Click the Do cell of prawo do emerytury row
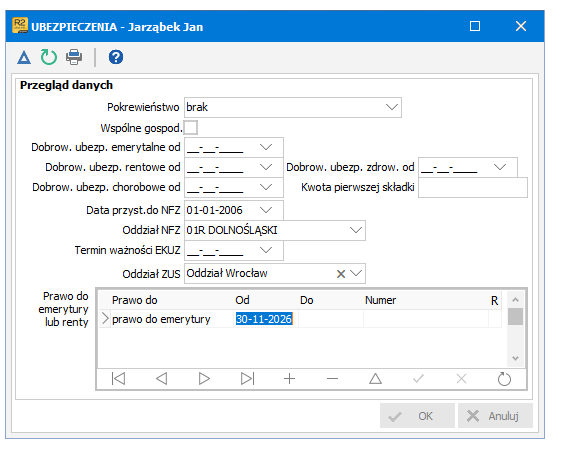The width and height of the screenshot is (569, 463). point(331,319)
